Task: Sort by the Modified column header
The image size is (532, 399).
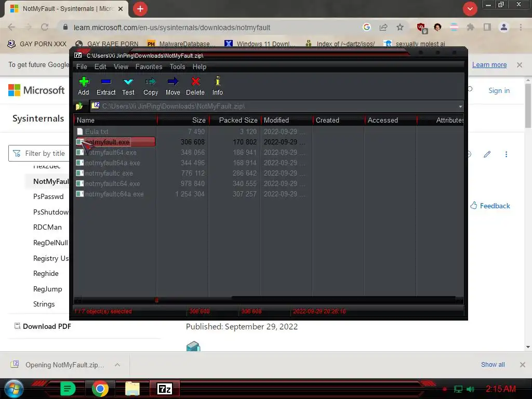Action: tap(287, 120)
